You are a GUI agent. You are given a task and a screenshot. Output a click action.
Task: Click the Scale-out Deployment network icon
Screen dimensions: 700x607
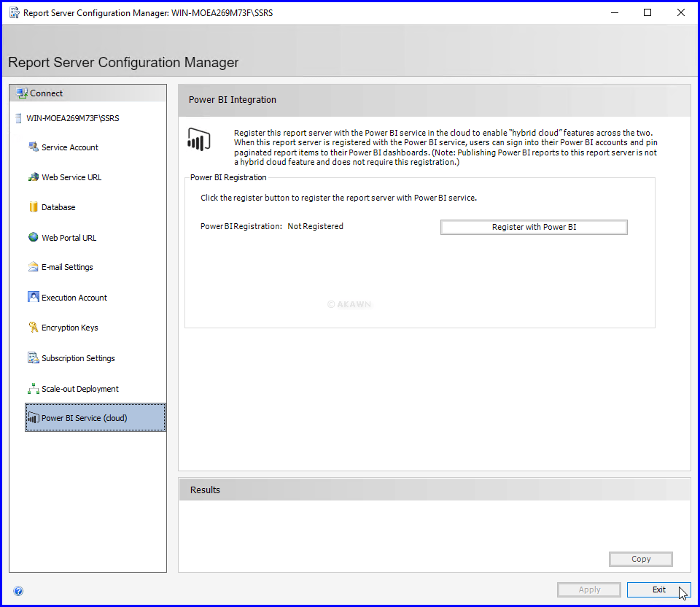coord(34,389)
